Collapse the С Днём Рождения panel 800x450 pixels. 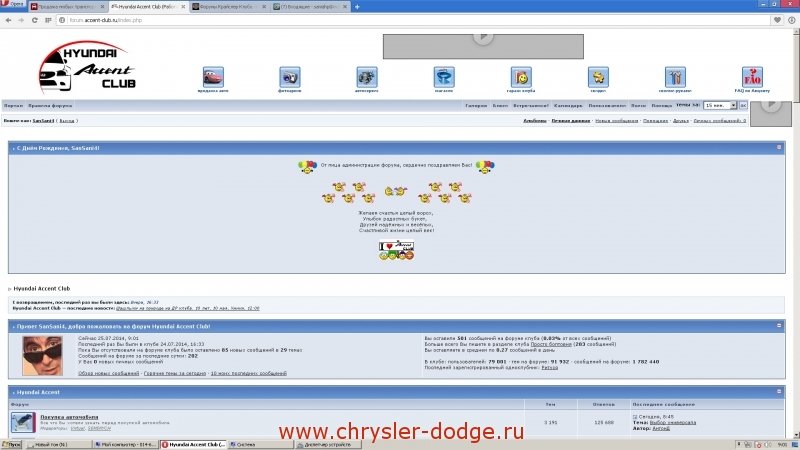[779, 147]
